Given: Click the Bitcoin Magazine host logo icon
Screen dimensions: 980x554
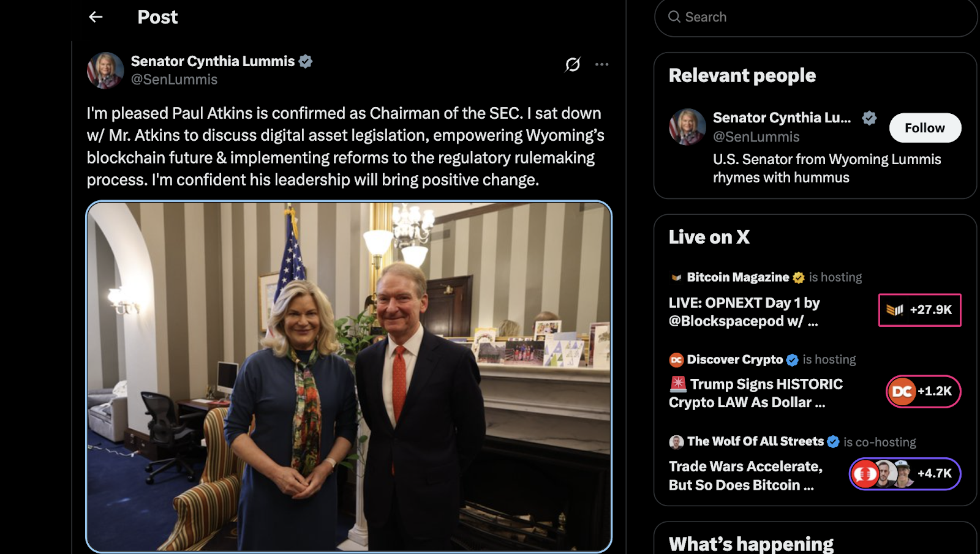Looking at the screenshot, I should point(676,277).
